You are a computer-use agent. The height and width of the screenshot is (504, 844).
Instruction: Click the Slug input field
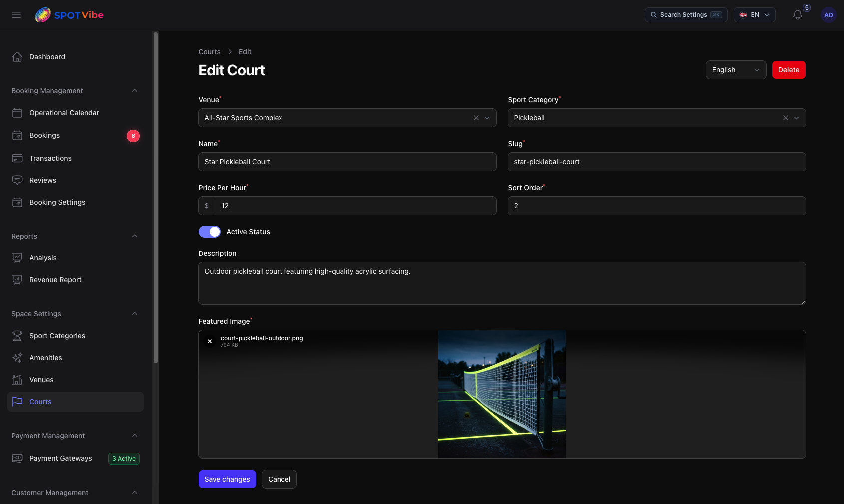click(657, 162)
